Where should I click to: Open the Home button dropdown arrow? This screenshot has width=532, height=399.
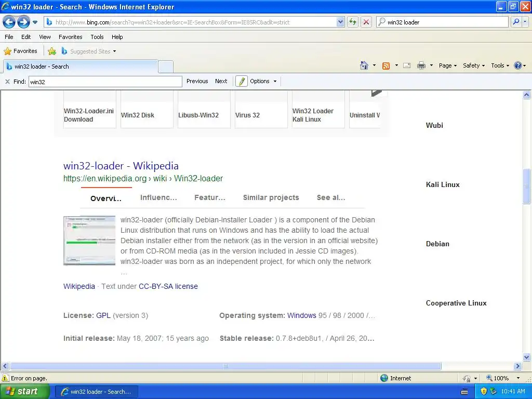click(x=374, y=65)
